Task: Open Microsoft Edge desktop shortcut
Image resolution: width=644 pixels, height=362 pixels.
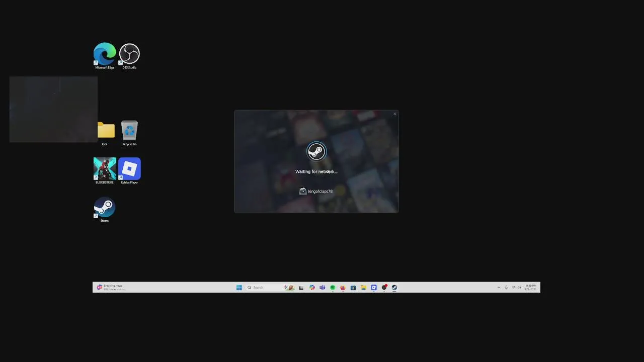Action: 105,56
